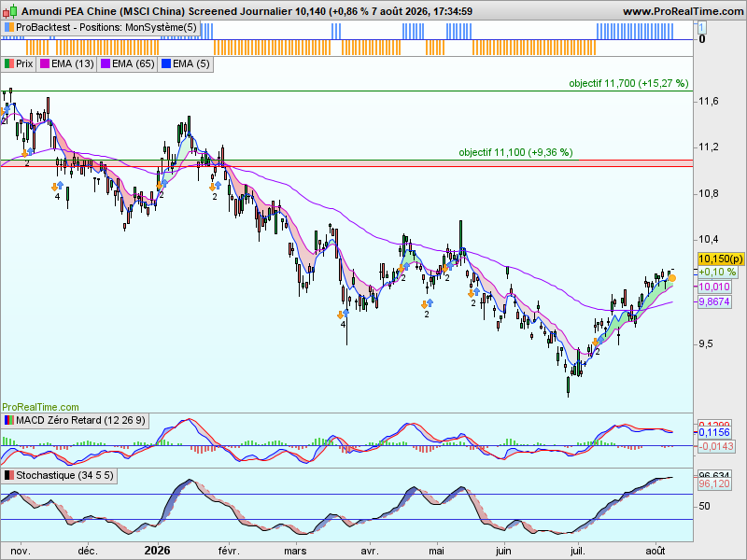The height and width of the screenshot is (560, 747).
Task: Click the orange entry arrow in early July
Action: (596, 342)
